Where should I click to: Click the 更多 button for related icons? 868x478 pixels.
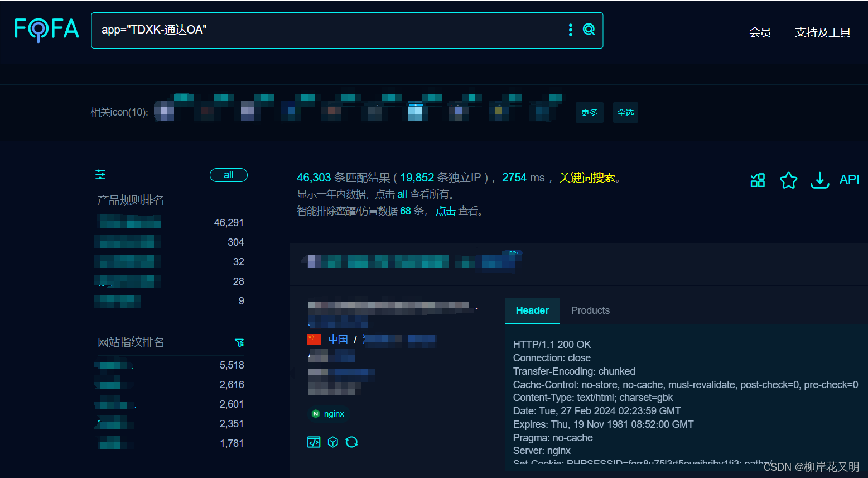[589, 112]
